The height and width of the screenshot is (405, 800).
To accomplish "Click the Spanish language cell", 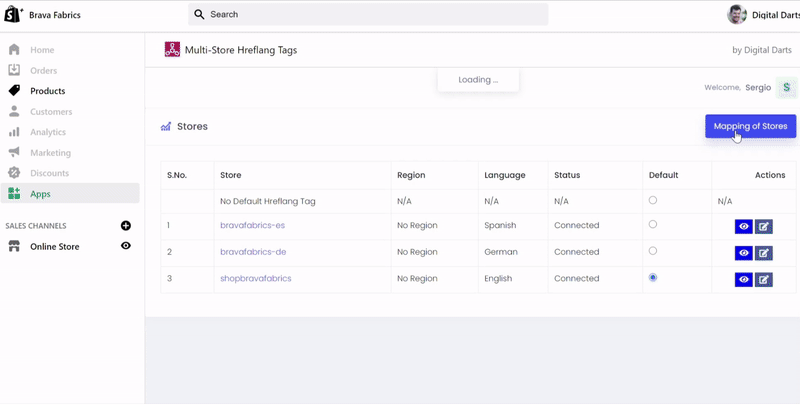I will tap(500, 225).
